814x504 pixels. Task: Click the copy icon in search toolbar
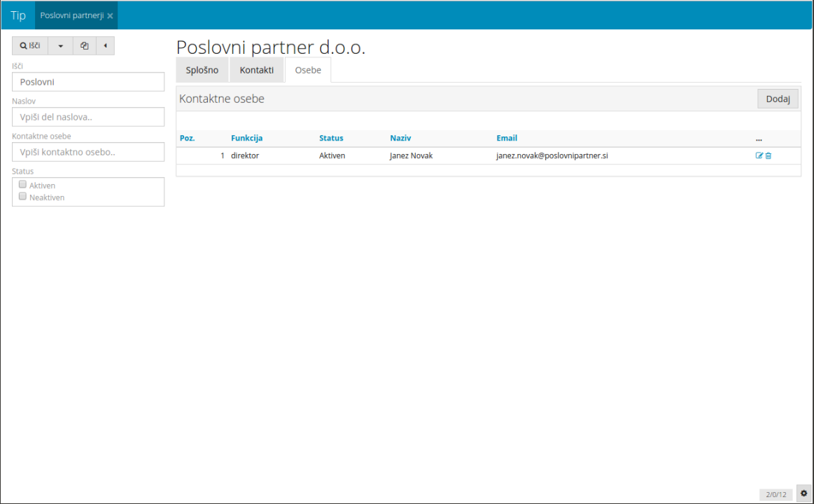point(84,46)
